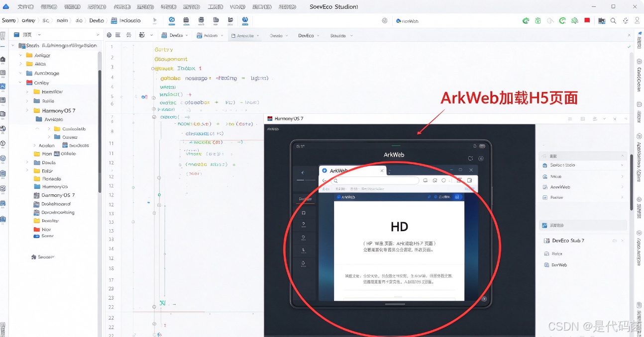Click the folder icon left of the magnifier
This screenshot has width=644, height=337.
[x=602, y=21]
